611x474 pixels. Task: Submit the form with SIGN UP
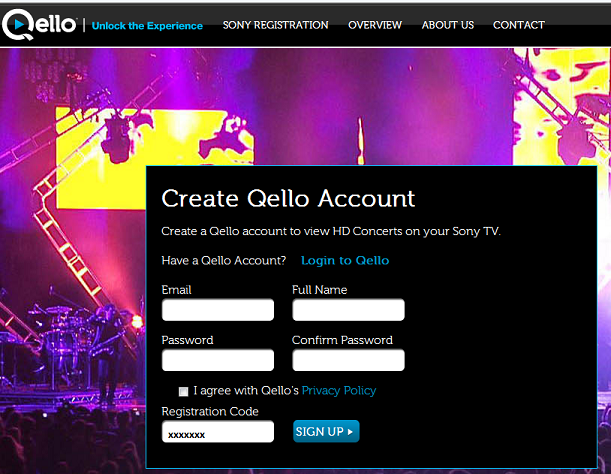(x=326, y=431)
